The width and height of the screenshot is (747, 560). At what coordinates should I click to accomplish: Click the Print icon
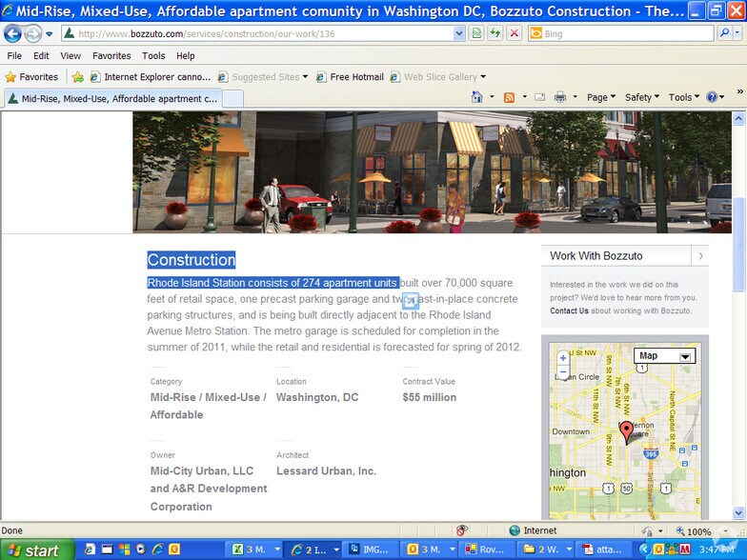pyautogui.click(x=560, y=97)
